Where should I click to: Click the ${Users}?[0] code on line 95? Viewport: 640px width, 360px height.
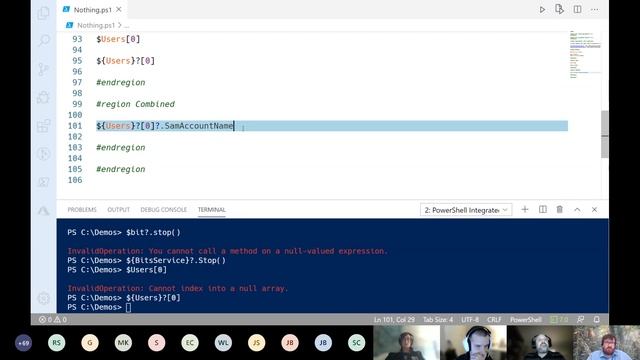[126, 61]
